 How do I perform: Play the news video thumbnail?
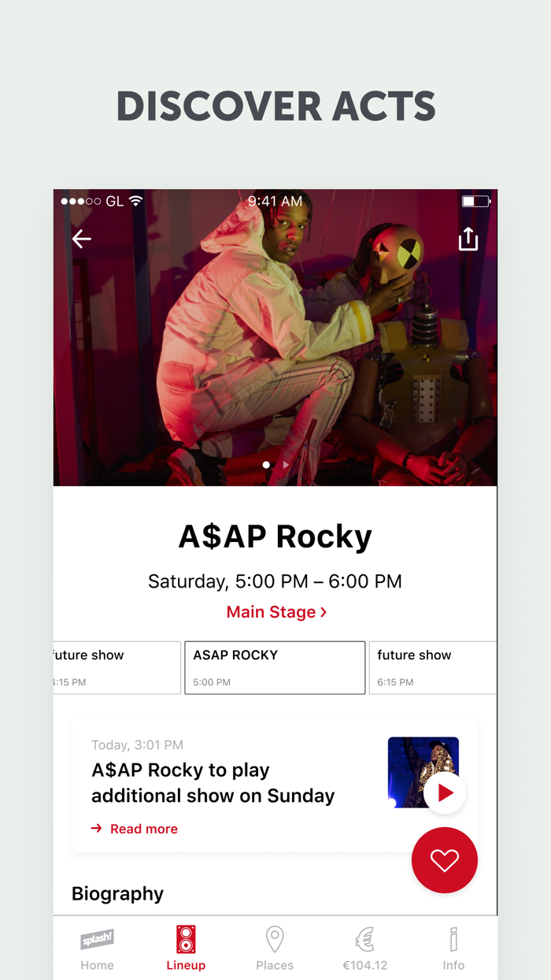tap(445, 793)
